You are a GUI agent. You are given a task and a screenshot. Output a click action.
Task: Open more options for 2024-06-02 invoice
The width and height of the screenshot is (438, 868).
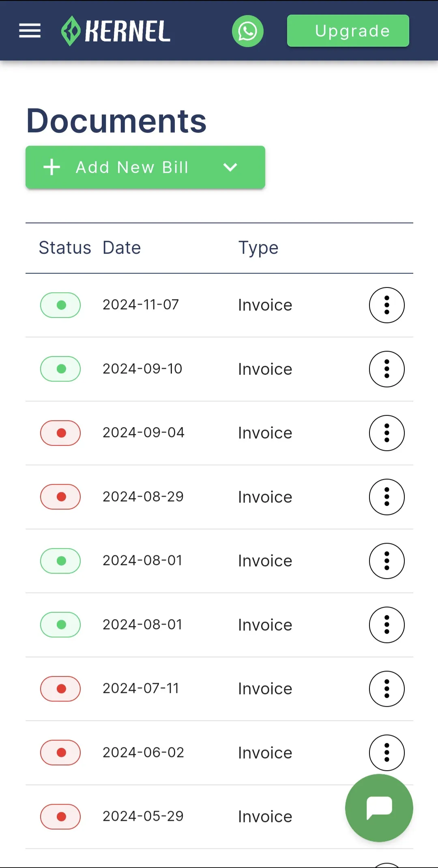[x=387, y=753]
